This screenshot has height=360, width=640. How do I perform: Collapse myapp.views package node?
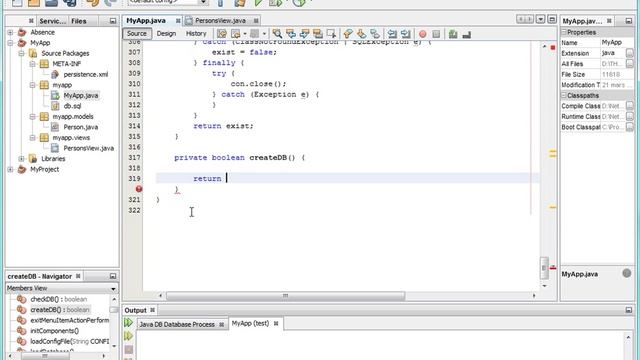point(32,138)
